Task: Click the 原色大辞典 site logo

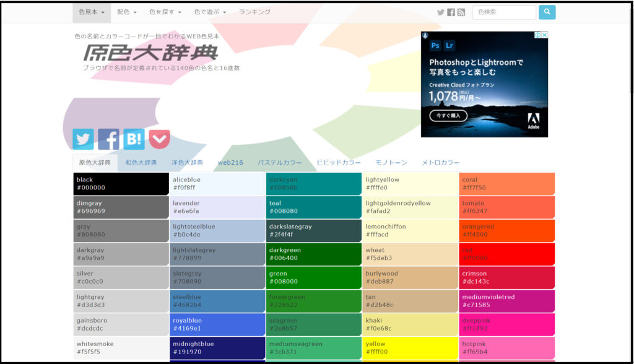Action: (151, 53)
